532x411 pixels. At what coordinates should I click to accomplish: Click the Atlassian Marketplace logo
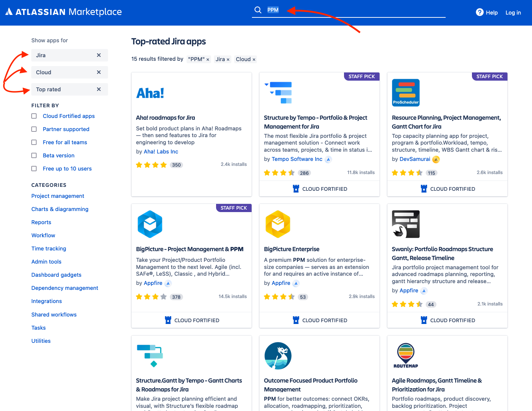(63, 12)
